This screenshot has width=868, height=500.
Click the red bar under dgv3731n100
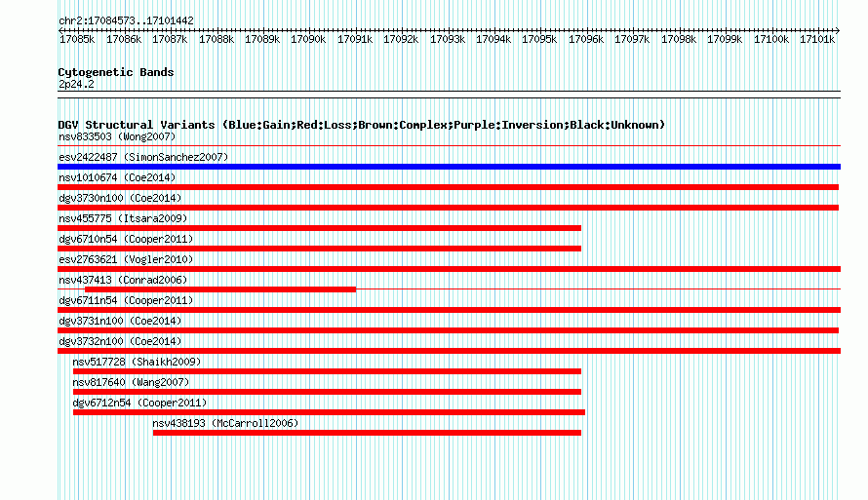pyautogui.click(x=448, y=330)
